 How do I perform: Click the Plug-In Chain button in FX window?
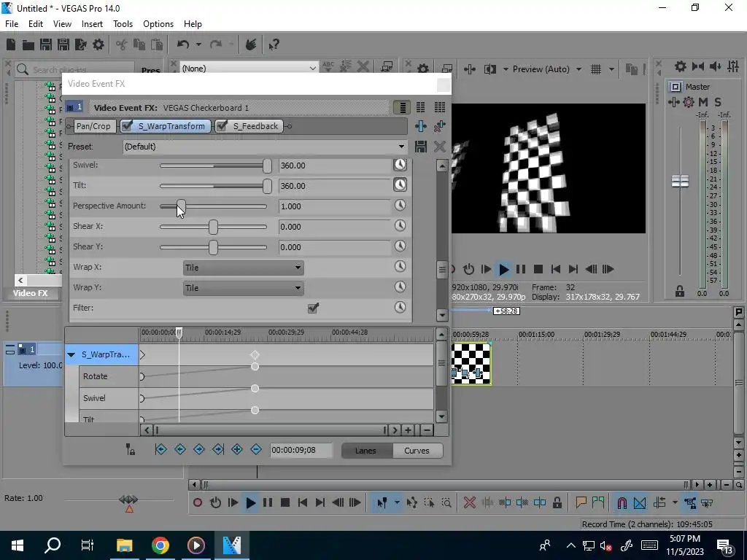pyautogui.click(x=421, y=126)
